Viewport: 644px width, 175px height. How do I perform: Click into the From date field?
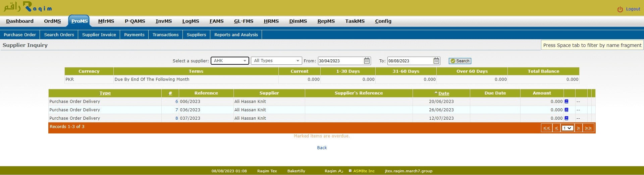(x=340, y=61)
